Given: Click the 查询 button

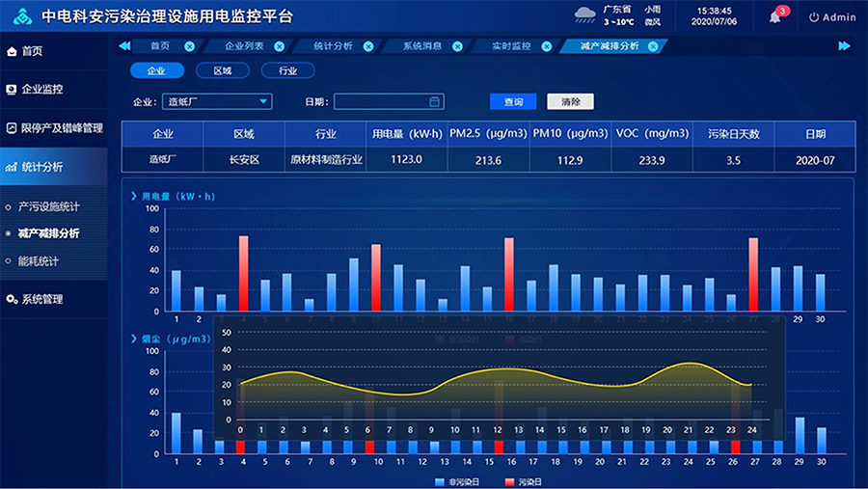Looking at the screenshot, I should coord(513,101).
